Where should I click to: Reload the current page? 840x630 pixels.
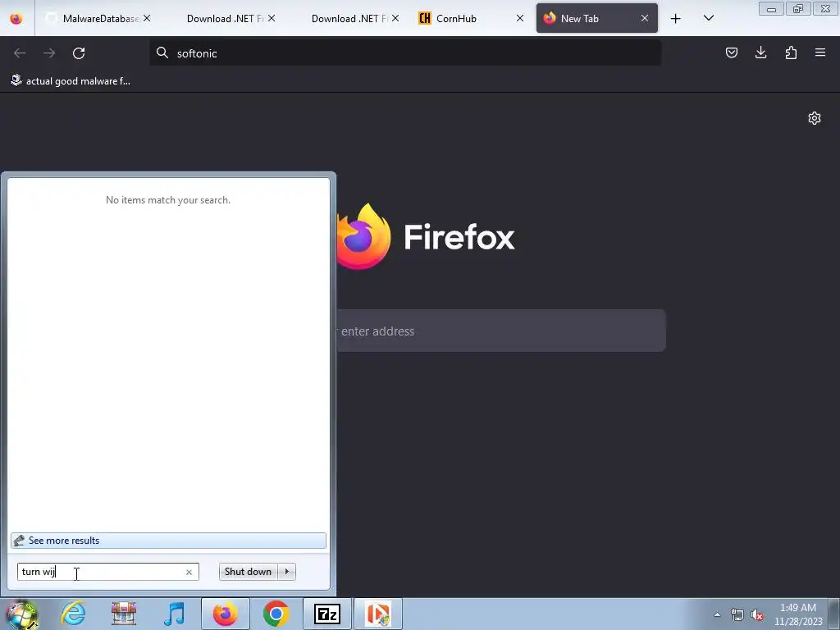coord(79,53)
